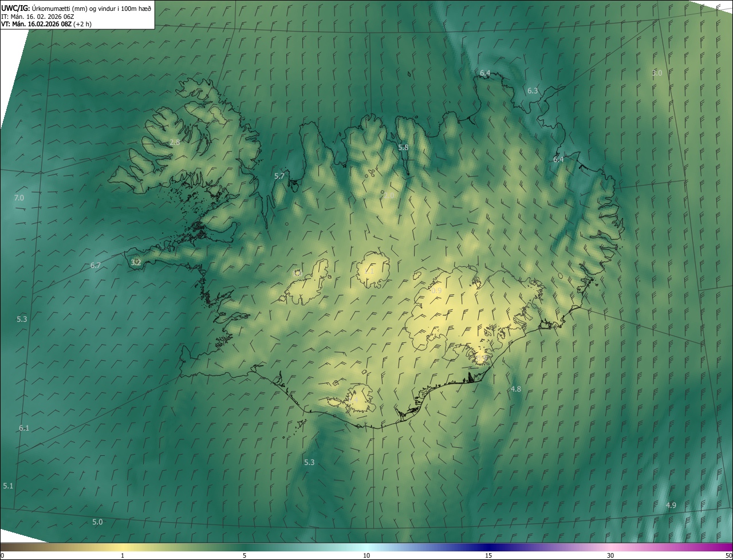Click the 5.0 value label in the bottom-left
The image size is (733, 560).
coord(97,522)
